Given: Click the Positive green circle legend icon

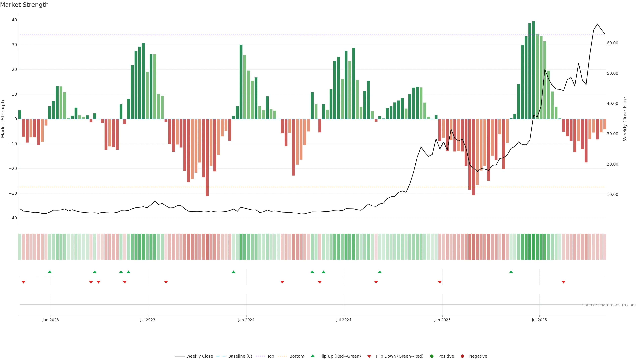Looking at the screenshot, I should coord(432,356).
